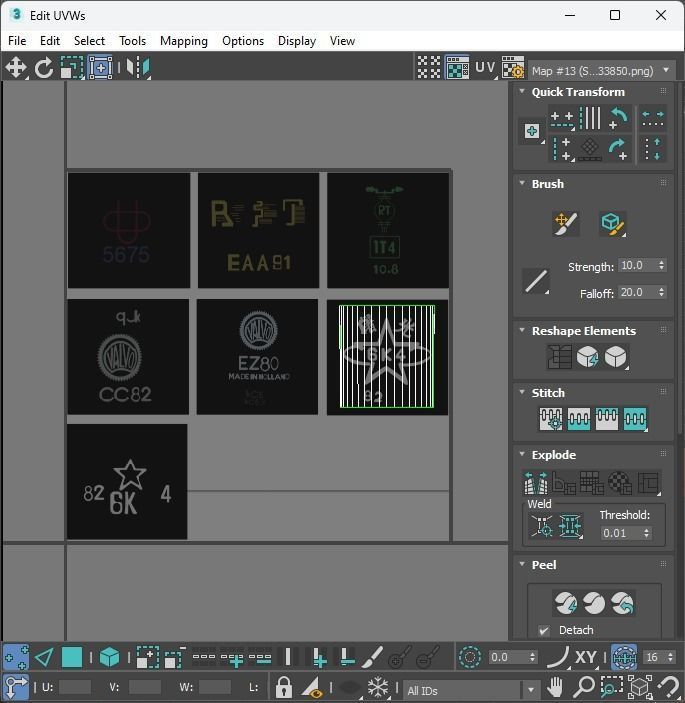Collapse the Explode rollout
The image size is (685, 703).
pos(522,454)
